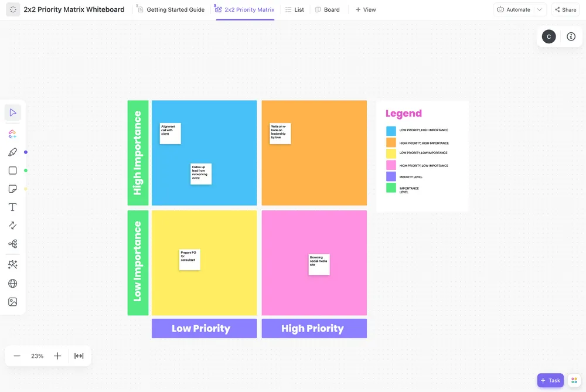
Task: Activate the connector arrow tool
Action: point(13,226)
